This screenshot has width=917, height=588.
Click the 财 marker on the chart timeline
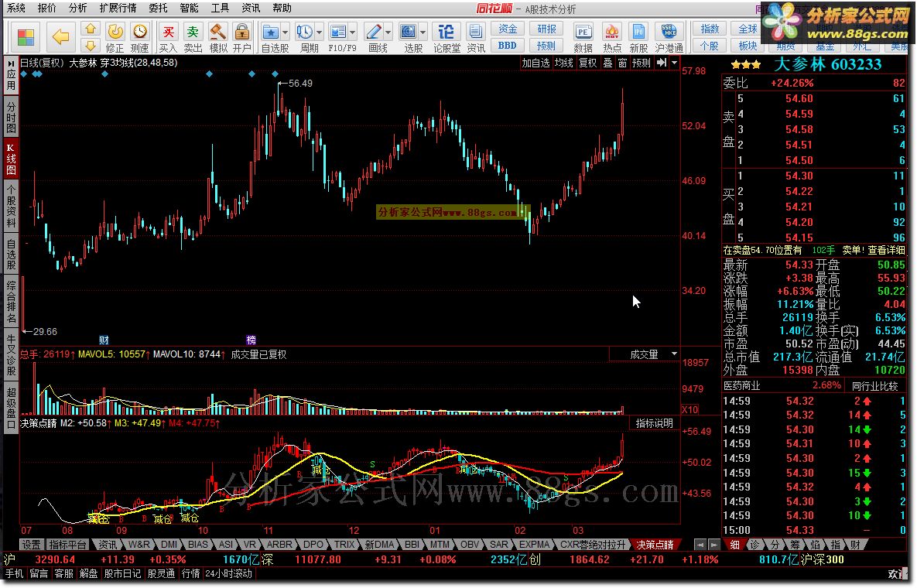point(104,340)
